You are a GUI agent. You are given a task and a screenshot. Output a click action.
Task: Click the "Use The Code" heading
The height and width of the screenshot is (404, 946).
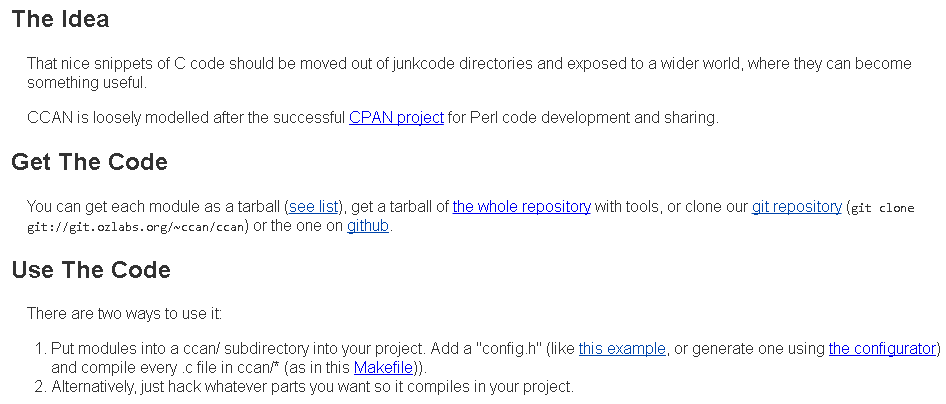click(91, 270)
